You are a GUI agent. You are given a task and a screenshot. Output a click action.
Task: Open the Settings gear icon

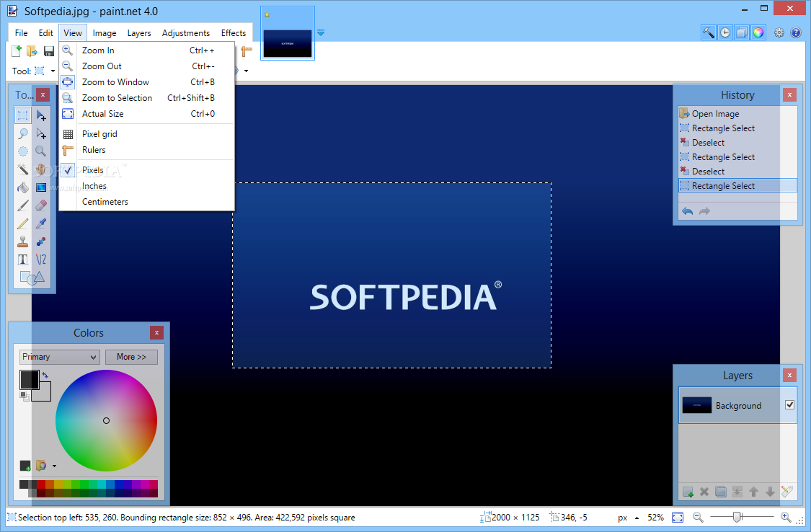(779, 32)
